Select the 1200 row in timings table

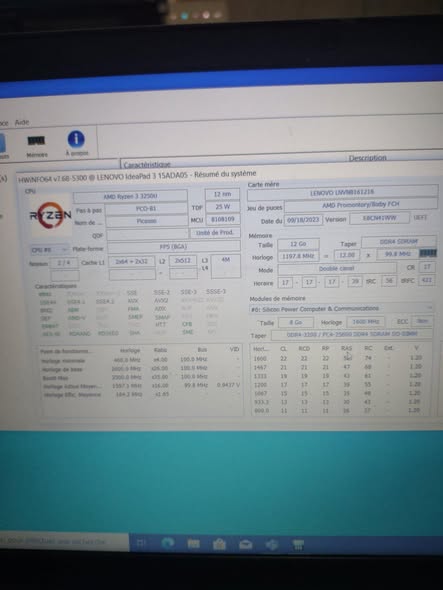tap(338, 385)
